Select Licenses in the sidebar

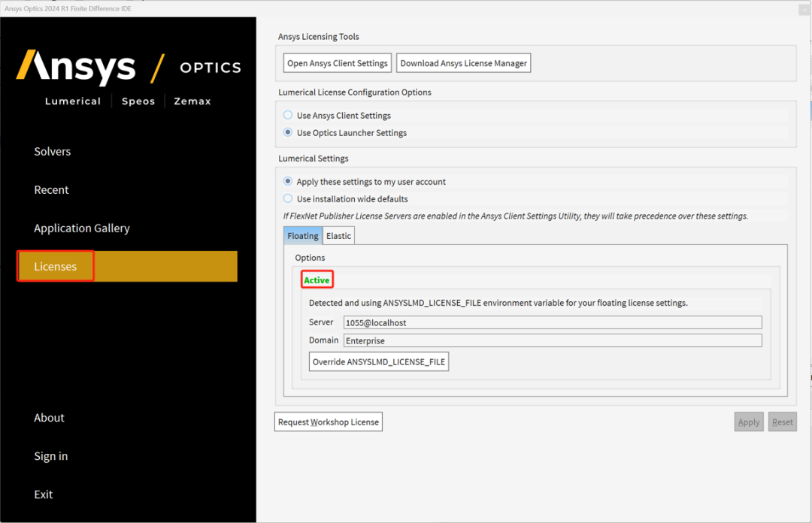[56, 267]
